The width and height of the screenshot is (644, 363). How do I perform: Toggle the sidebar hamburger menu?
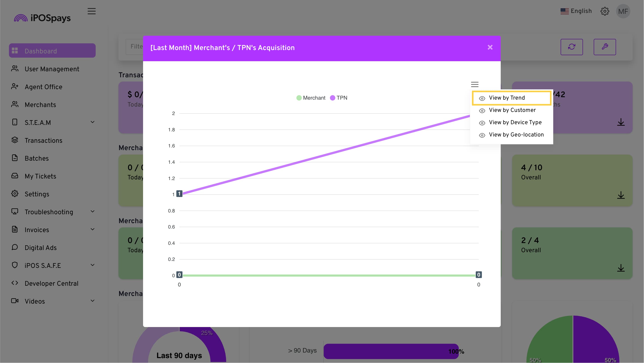point(91,11)
